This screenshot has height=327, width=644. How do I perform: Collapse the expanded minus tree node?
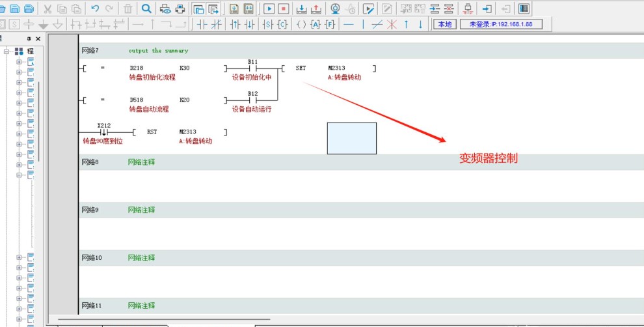click(19, 175)
